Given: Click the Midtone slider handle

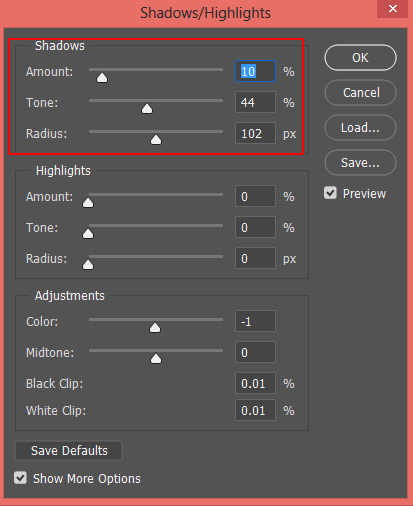Looking at the screenshot, I should pos(156,359).
